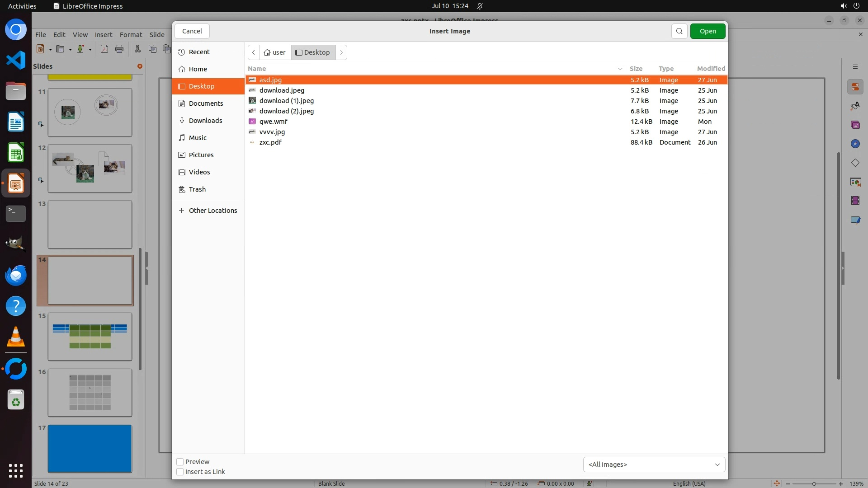Click the Export as PDF toolbar icon
Screen dimensions: 868x488
[x=104, y=49]
